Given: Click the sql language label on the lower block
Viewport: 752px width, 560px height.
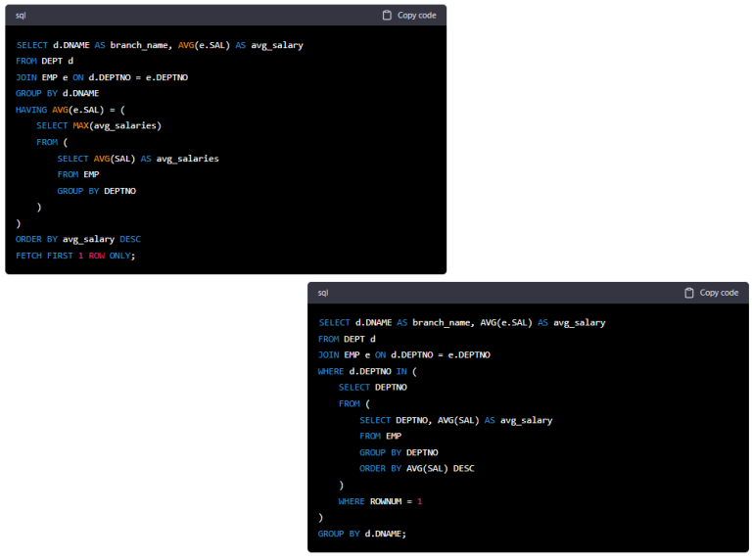Looking at the screenshot, I should 323,293.
